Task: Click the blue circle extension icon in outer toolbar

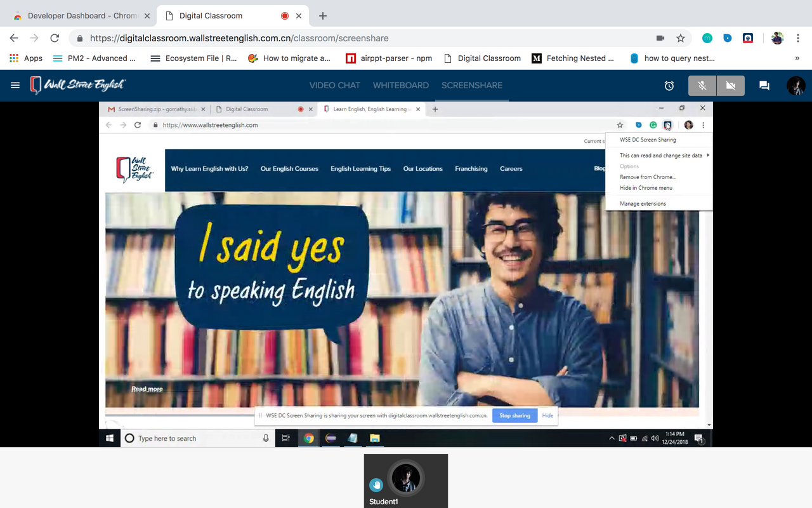Action: click(728, 38)
